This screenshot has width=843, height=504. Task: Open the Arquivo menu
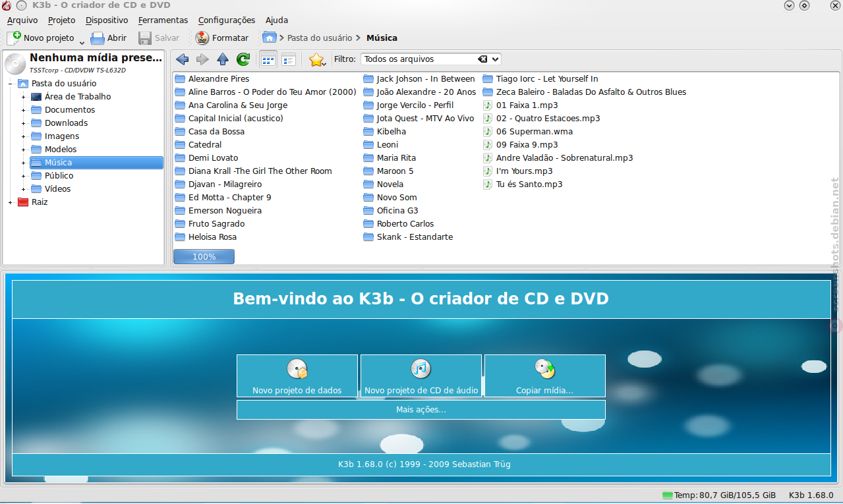[x=22, y=20]
